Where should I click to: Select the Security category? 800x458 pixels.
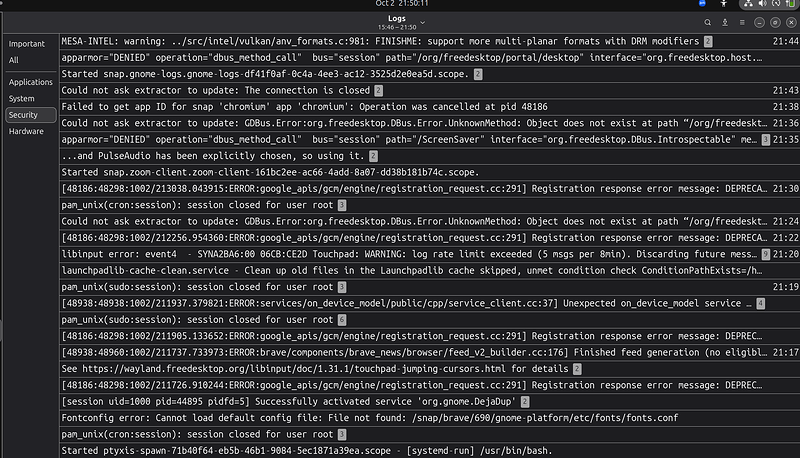(x=31, y=115)
